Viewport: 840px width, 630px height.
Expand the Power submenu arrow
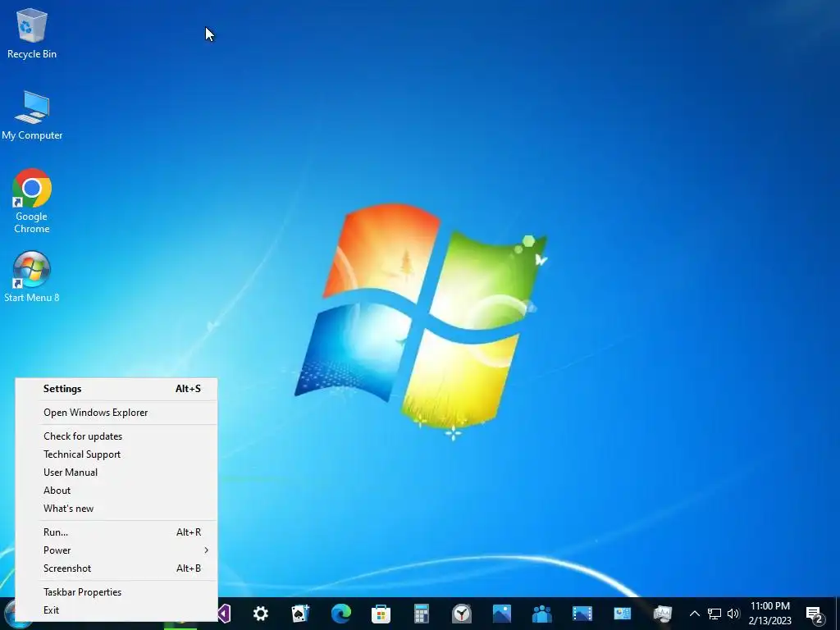pyautogui.click(x=206, y=550)
